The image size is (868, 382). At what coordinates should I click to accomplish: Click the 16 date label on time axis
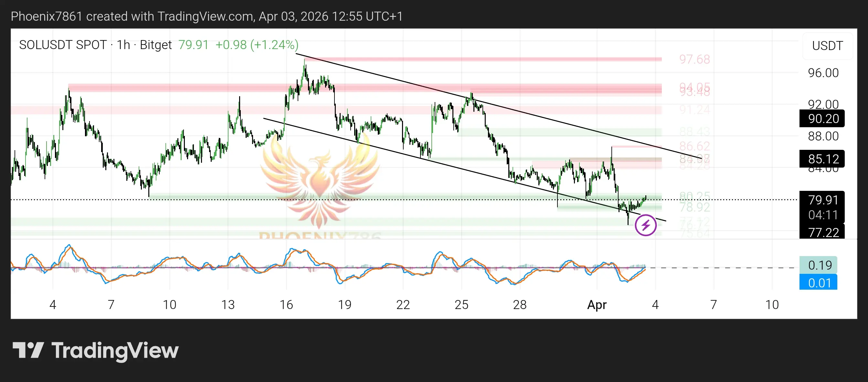click(x=286, y=305)
